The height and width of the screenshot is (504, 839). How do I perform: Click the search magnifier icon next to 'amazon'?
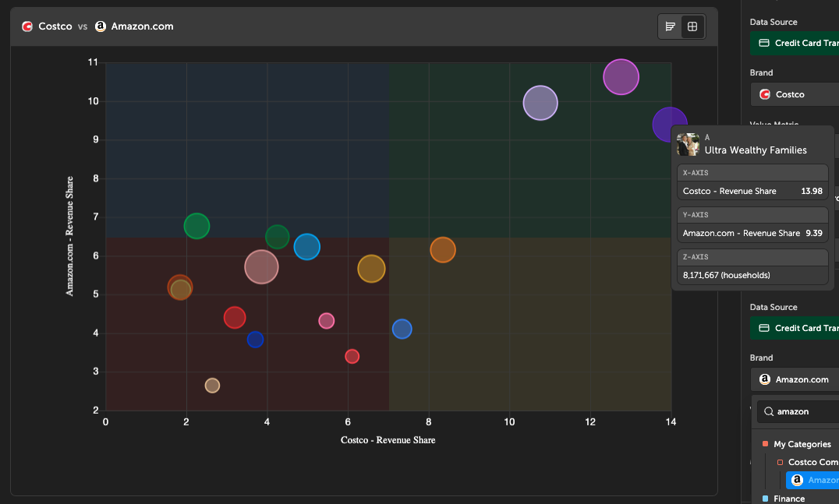point(769,411)
